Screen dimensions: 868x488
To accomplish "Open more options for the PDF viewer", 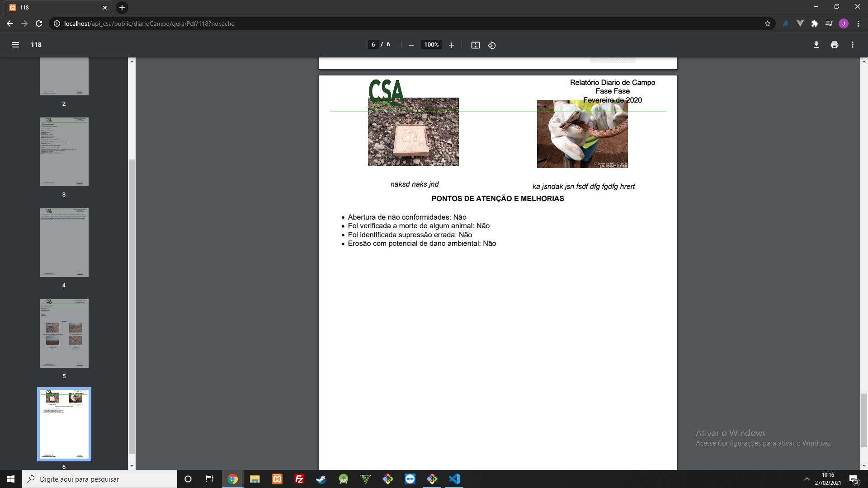I will click(853, 45).
